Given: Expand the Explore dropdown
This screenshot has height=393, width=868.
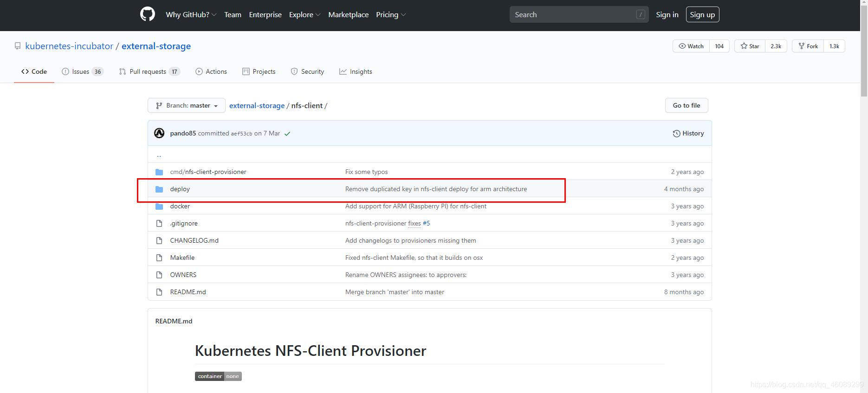Looking at the screenshot, I should coord(304,14).
